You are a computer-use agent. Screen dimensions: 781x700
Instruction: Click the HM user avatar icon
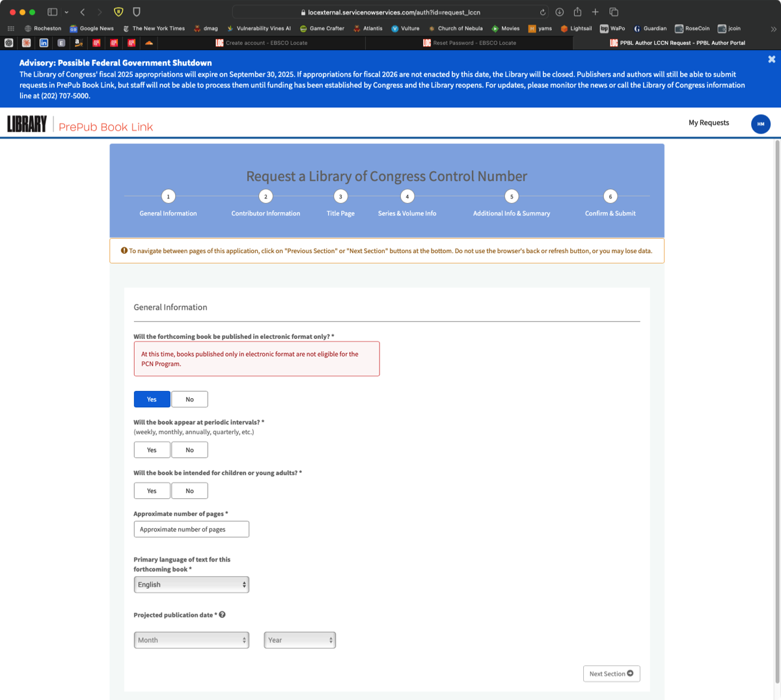(x=760, y=124)
